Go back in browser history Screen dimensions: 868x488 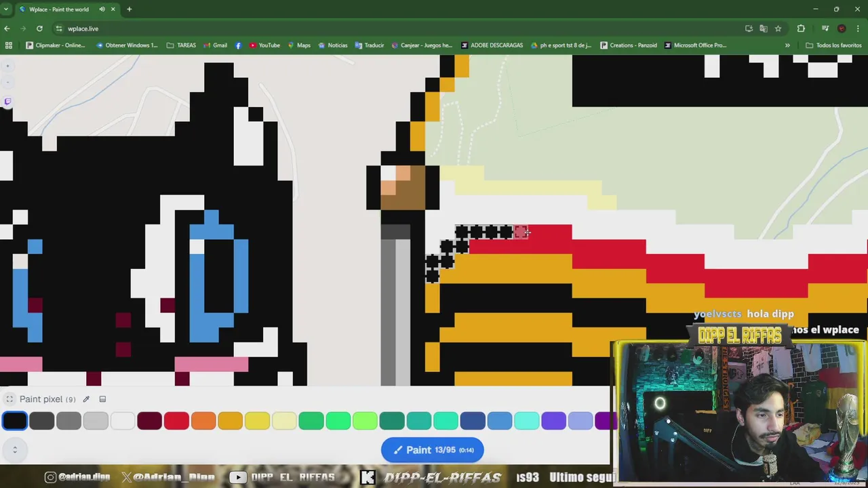click(x=7, y=28)
